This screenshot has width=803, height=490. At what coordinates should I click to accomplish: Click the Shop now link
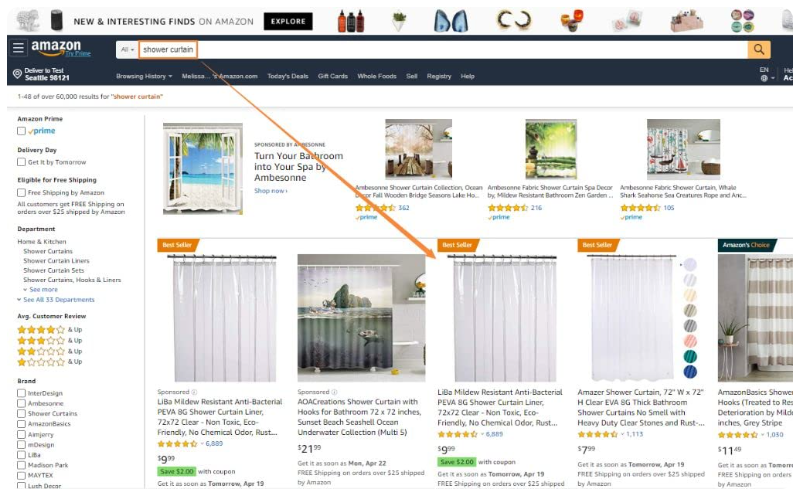pyautogui.click(x=271, y=190)
